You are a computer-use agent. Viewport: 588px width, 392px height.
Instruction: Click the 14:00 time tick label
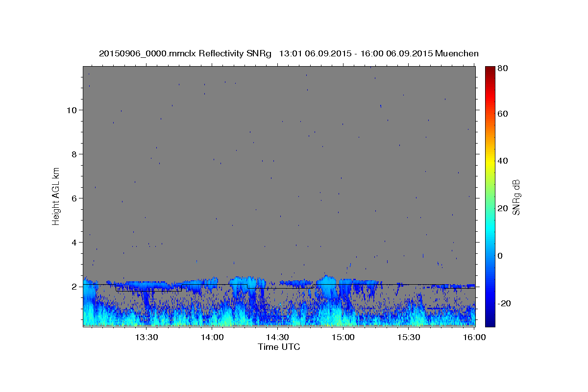coord(212,338)
